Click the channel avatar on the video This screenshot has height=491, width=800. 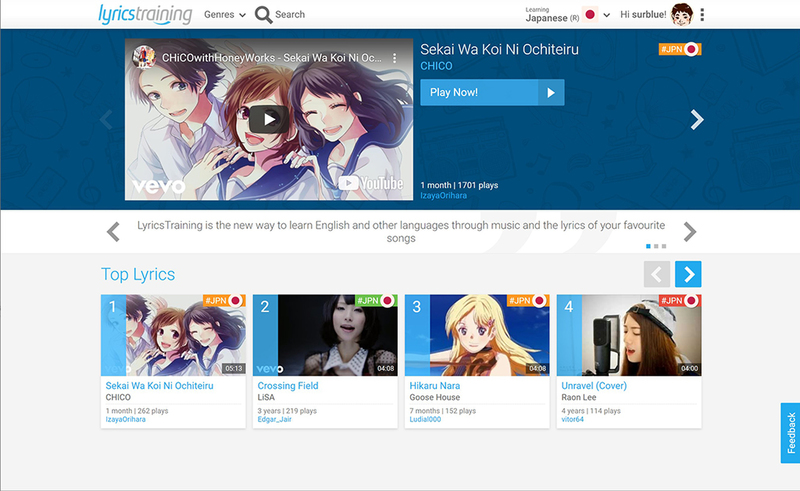(144, 57)
